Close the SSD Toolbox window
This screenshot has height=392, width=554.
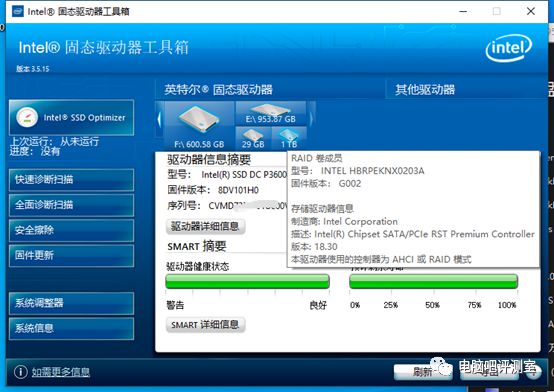tap(531, 11)
